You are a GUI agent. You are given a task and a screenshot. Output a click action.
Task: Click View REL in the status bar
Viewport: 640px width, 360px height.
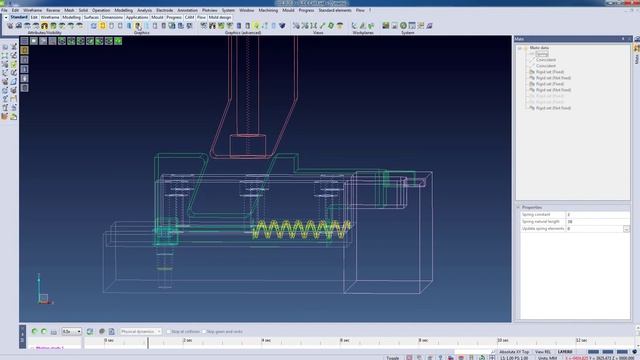tap(543, 352)
